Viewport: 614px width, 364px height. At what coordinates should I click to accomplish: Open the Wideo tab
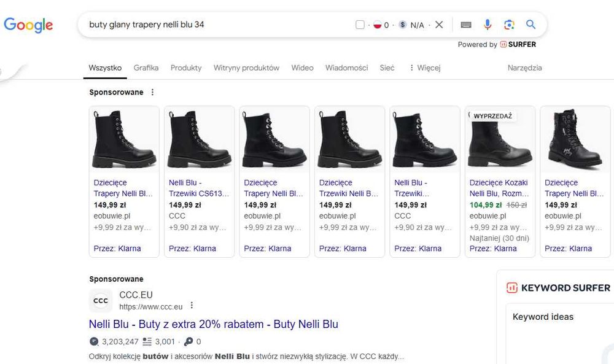pos(302,68)
